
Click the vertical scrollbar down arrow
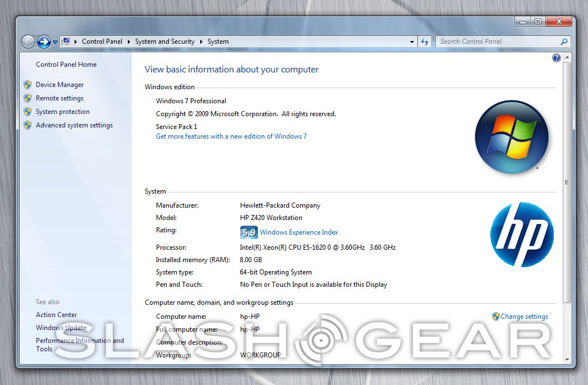(x=567, y=359)
